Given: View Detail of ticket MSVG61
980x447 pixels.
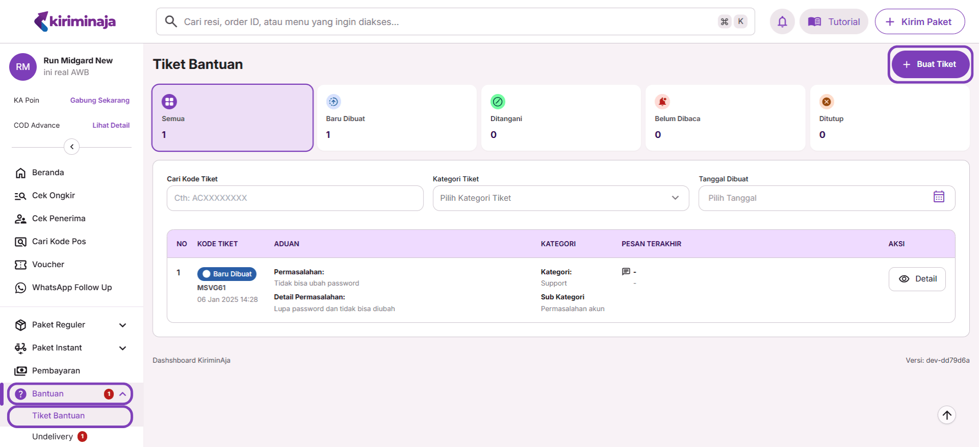Looking at the screenshot, I should [917, 279].
